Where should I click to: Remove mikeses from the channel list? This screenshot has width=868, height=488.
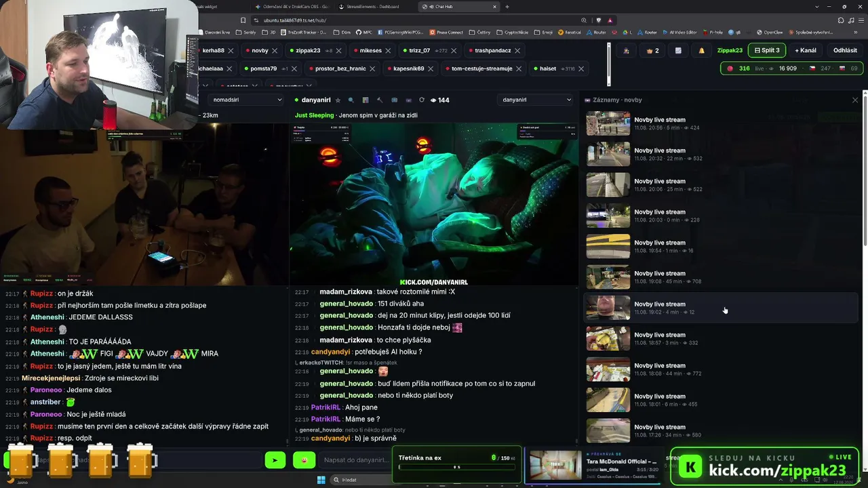tap(388, 50)
